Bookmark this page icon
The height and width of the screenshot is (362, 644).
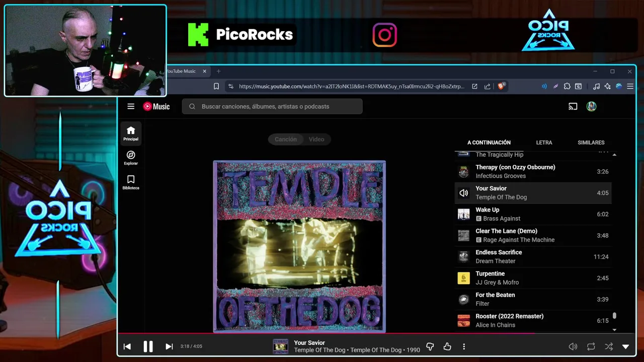(216, 86)
